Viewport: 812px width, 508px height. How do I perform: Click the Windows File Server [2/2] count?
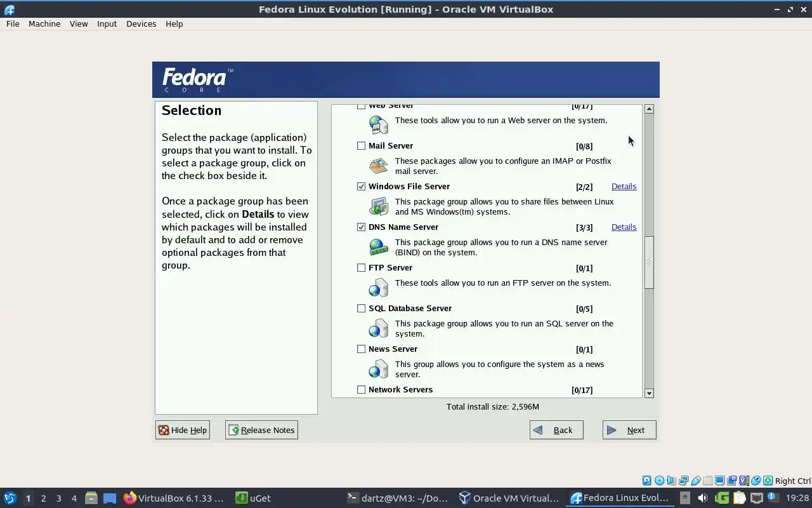point(584,187)
